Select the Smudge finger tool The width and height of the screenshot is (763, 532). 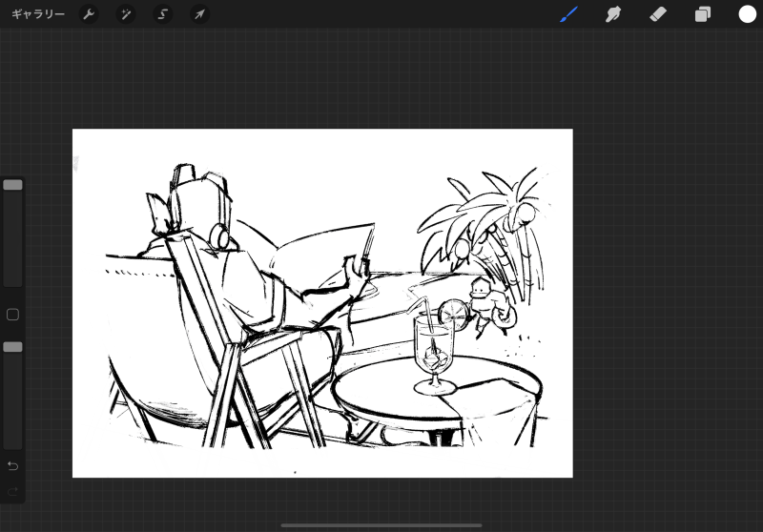pyautogui.click(x=613, y=14)
